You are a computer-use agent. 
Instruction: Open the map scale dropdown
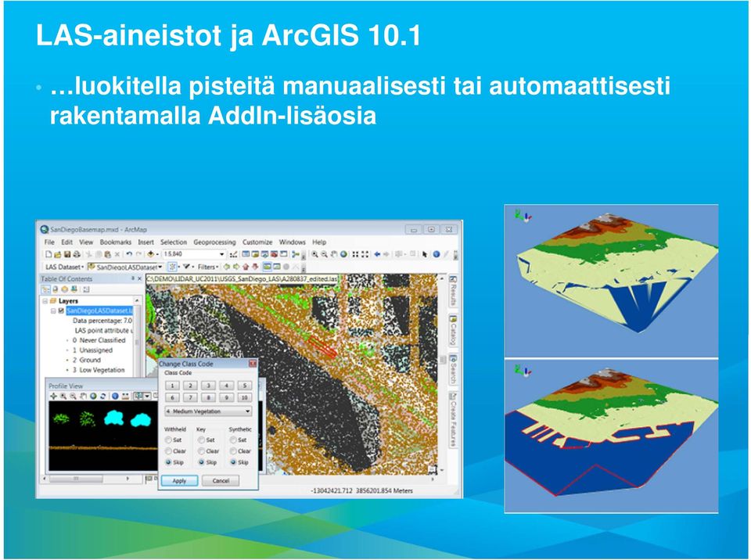[221, 254]
